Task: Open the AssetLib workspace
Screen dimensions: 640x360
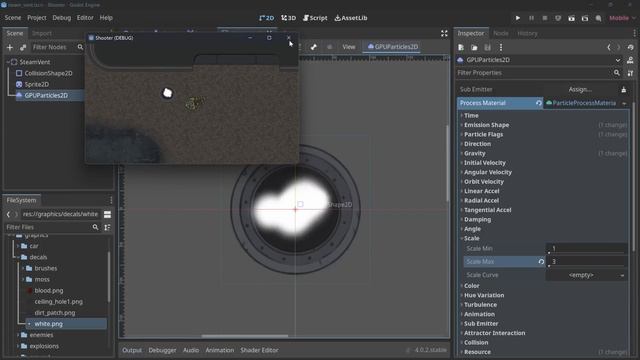Action: pyautogui.click(x=351, y=18)
